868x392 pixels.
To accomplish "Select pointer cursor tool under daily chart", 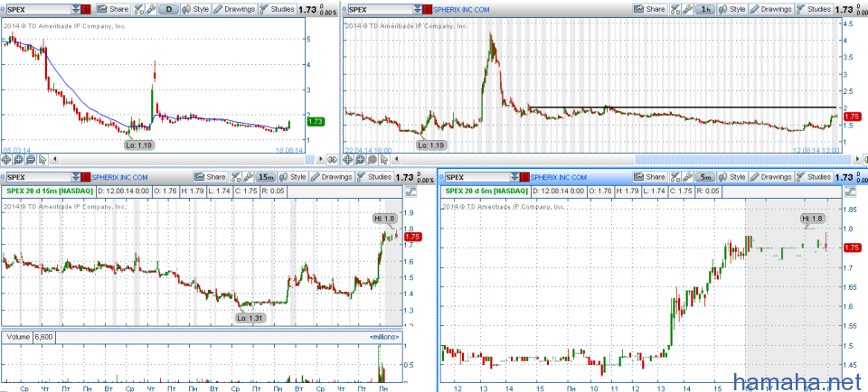I will click(x=42, y=159).
